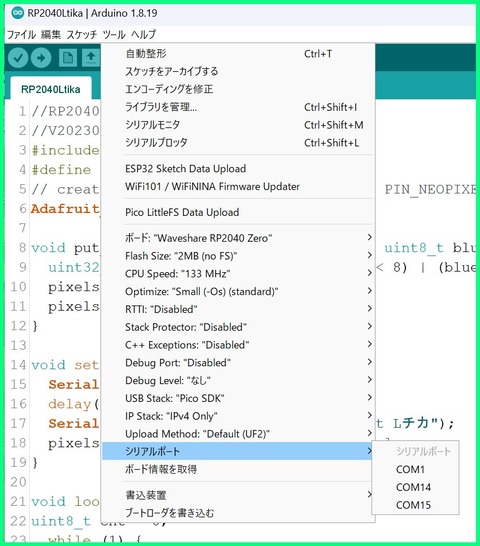Click the uint8_t blu text on line 8
The height and width of the screenshot is (546, 480).
click(430, 248)
